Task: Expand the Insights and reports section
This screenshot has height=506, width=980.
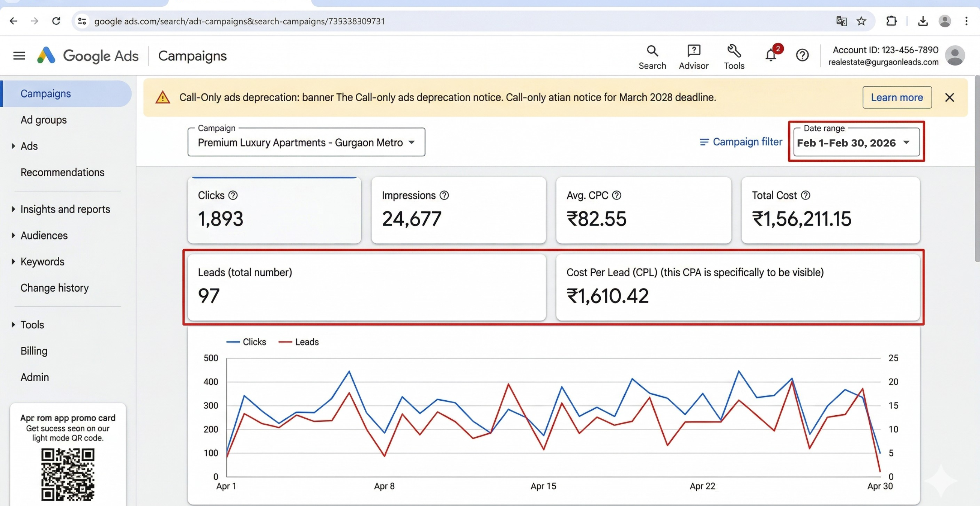Action: (65, 209)
